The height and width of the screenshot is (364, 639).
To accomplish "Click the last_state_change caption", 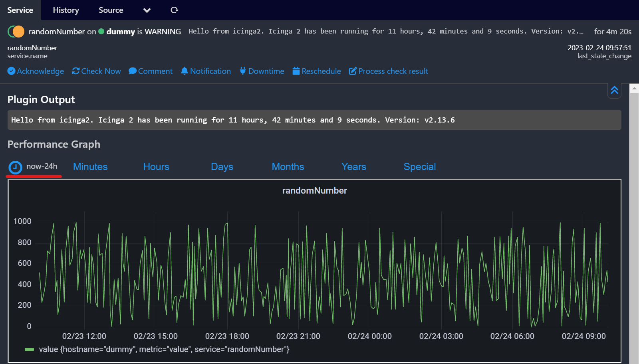I will [x=604, y=56].
